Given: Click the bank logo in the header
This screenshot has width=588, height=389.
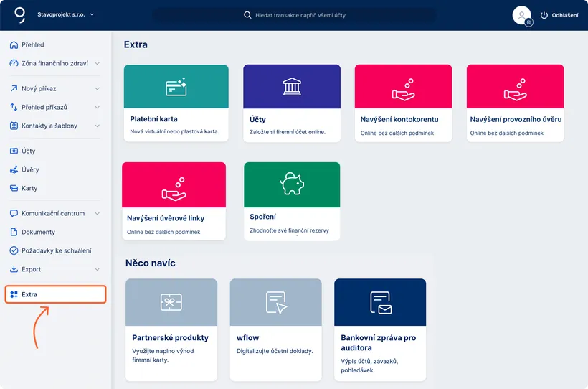Looking at the screenshot, I should [20, 14].
